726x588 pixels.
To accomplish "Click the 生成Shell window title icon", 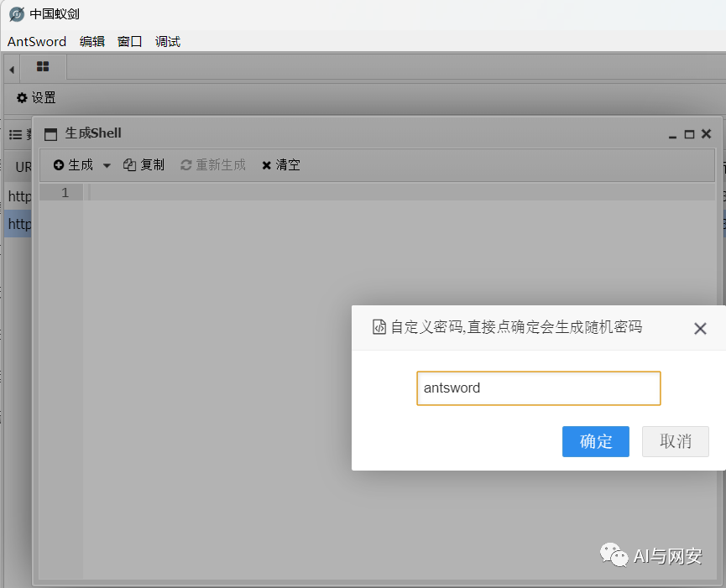I will pos(50,134).
